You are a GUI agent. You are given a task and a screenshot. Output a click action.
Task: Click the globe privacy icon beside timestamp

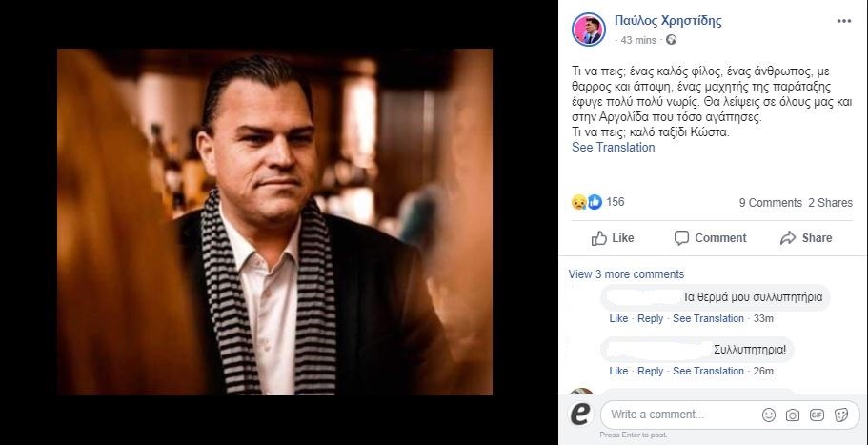pos(672,40)
